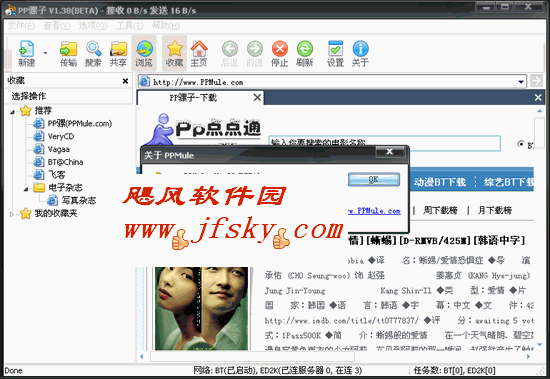Close the 关于 PPMule dialog
This screenshot has height=379, width=550.
click(x=389, y=152)
